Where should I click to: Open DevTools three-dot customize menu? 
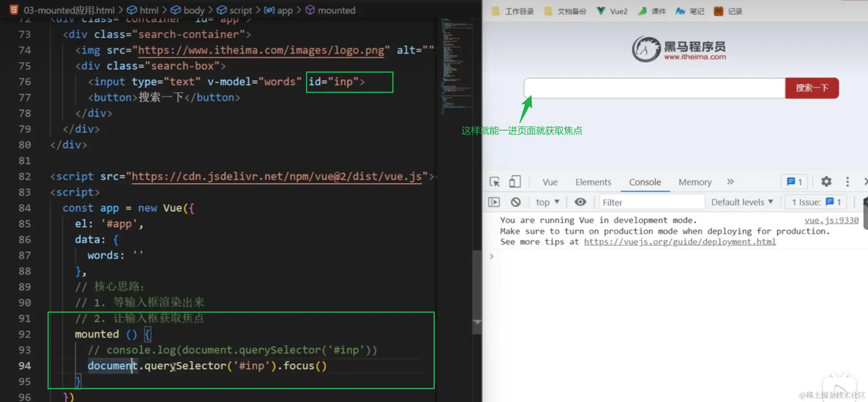pos(847,181)
